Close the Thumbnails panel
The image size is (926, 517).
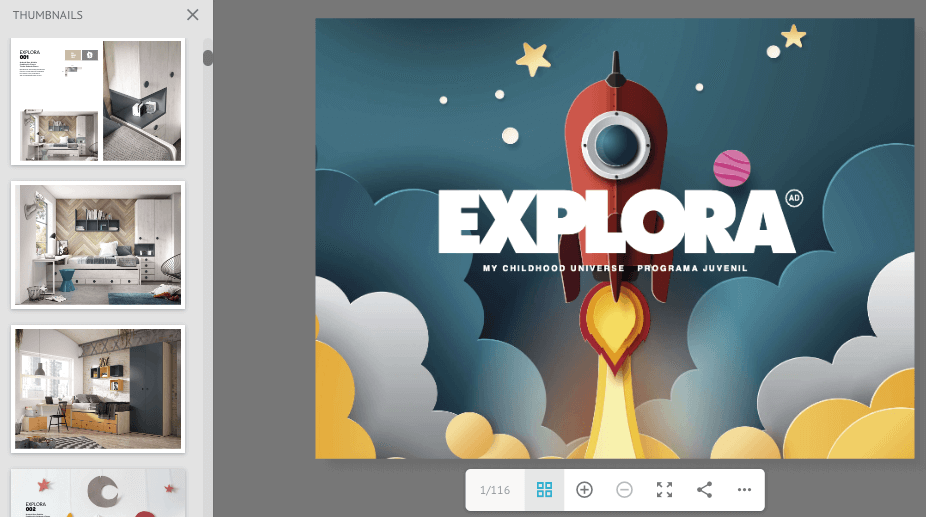(193, 15)
